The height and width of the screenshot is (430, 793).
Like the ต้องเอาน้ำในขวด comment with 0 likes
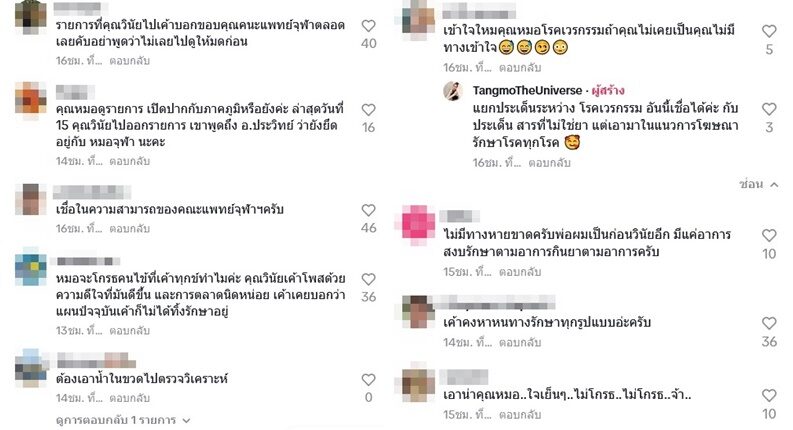click(369, 380)
